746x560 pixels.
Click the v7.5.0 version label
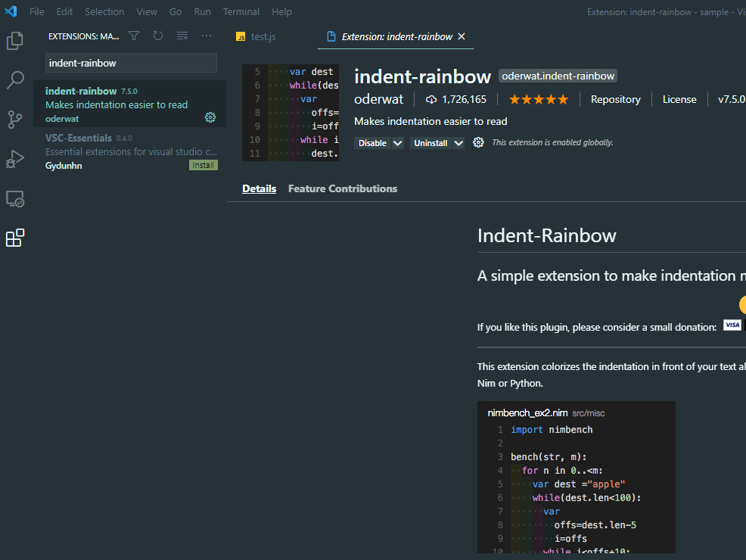tap(732, 99)
